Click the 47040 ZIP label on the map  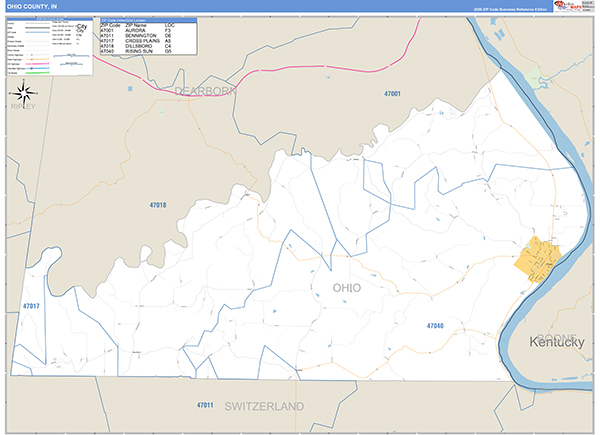(435, 326)
